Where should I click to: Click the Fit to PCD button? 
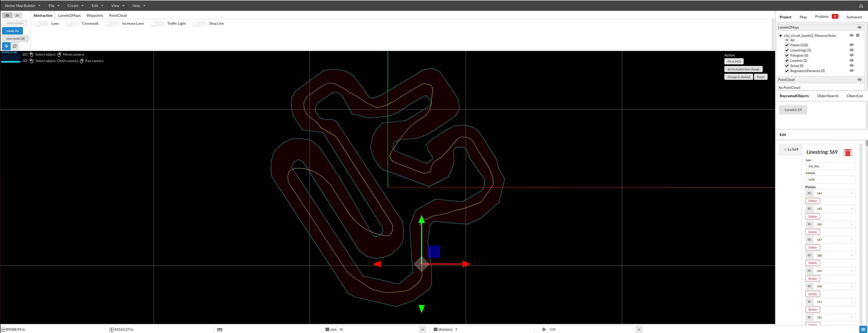tap(734, 61)
